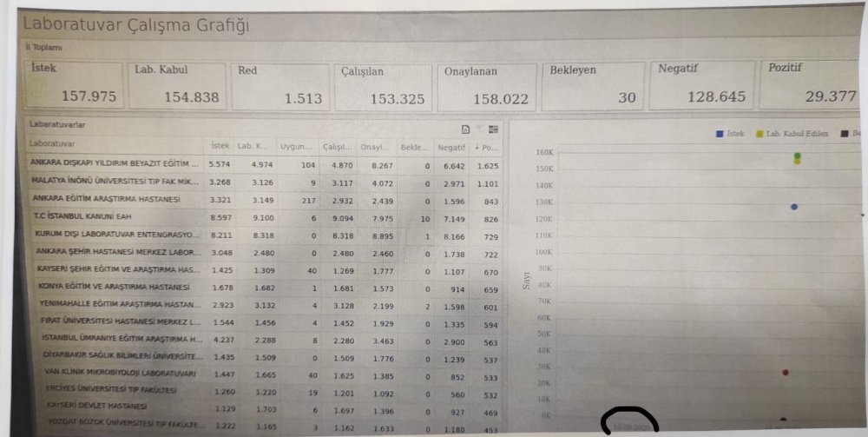Click the yellow Lab. Kabul Edilen legend square

760,134
